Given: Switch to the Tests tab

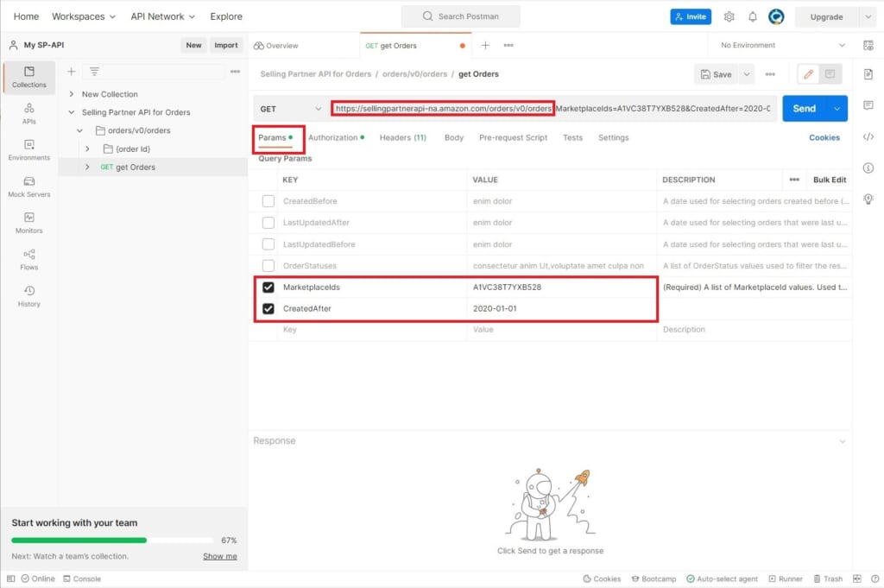Looking at the screenshot, I should pos(573,137).
